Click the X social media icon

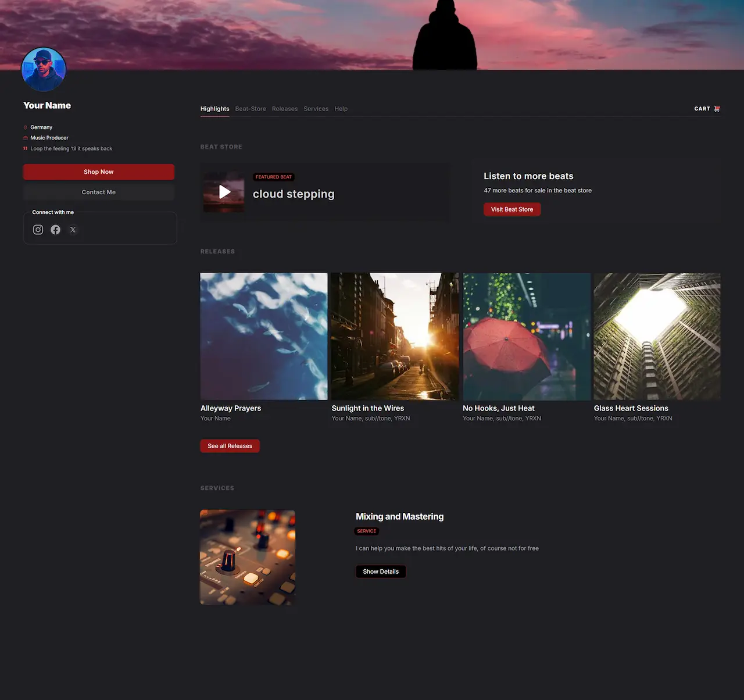coord(73,230)
